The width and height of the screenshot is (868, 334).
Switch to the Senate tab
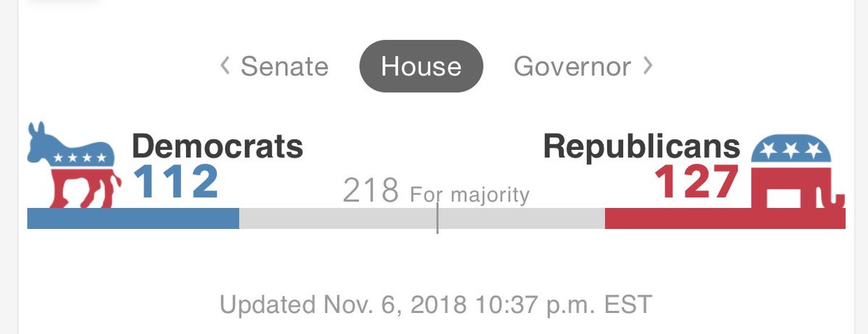pos(285,67)
